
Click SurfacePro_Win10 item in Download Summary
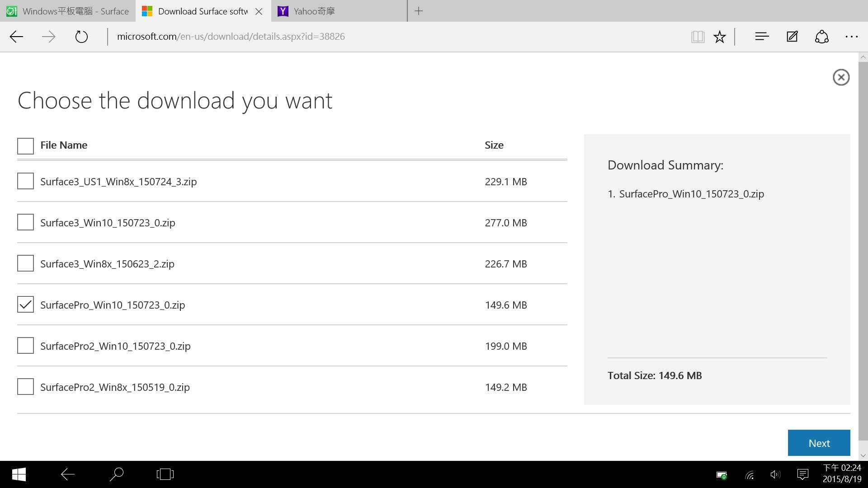pyautogui.click(x=691, y=194)
